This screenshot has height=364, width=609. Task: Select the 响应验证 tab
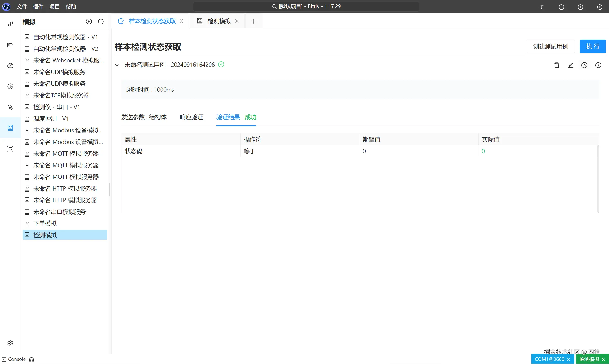(x=191, y=117)
